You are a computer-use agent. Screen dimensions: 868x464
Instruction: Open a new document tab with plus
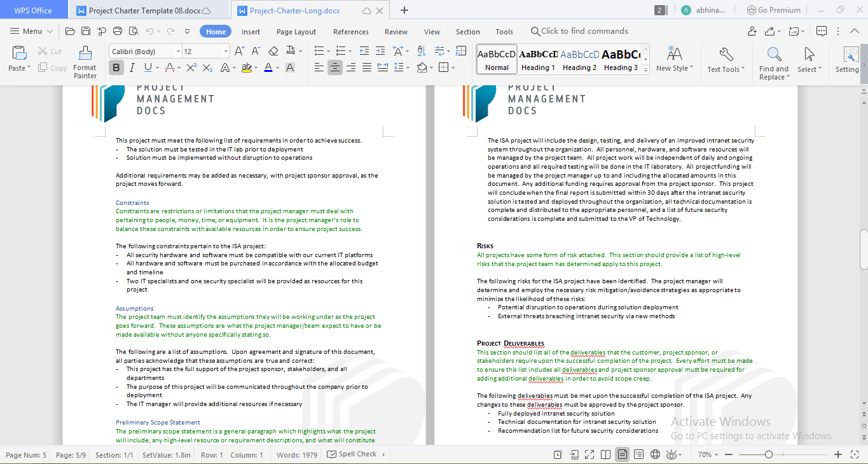(x=404, y=10)
